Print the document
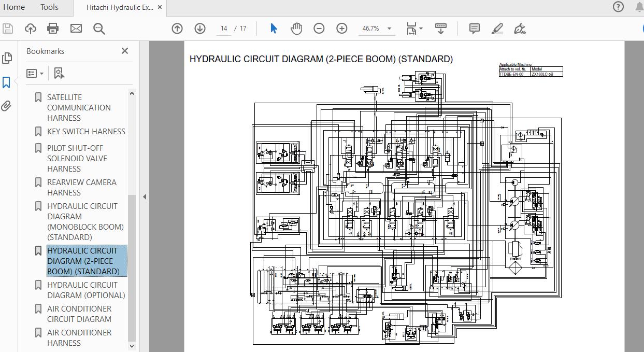644x352 pixels. [53, 29]
